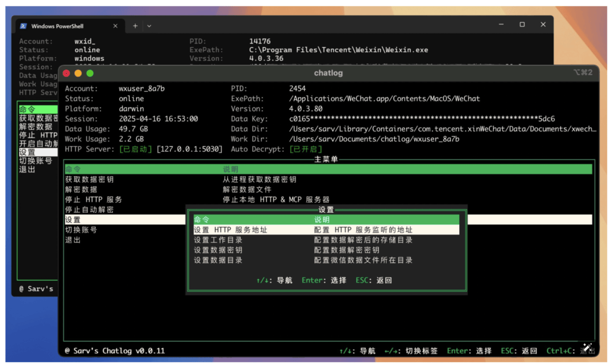
Task: Switch to the Windows PowerShell tab
Action: pyautogui.click(x=65, y=26)
